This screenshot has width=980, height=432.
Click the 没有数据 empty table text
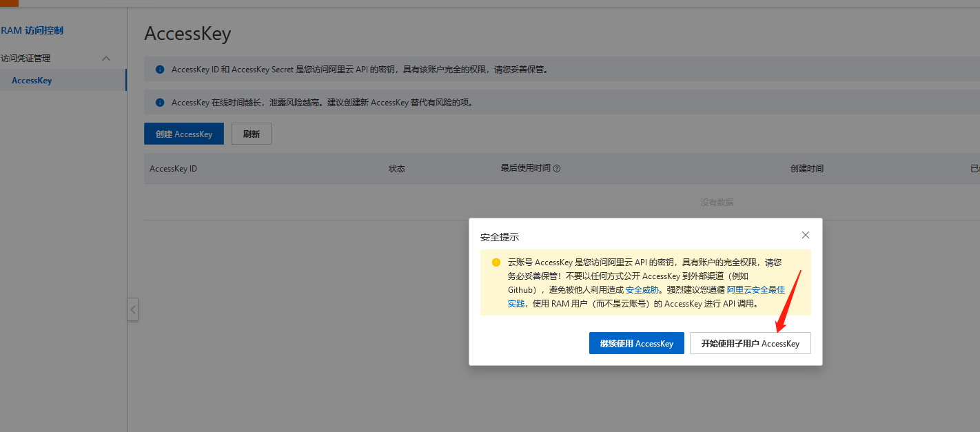717,202
